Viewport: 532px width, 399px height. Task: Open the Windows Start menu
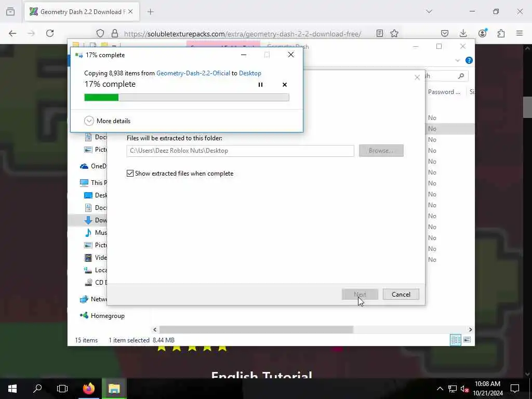coord(12,389)
